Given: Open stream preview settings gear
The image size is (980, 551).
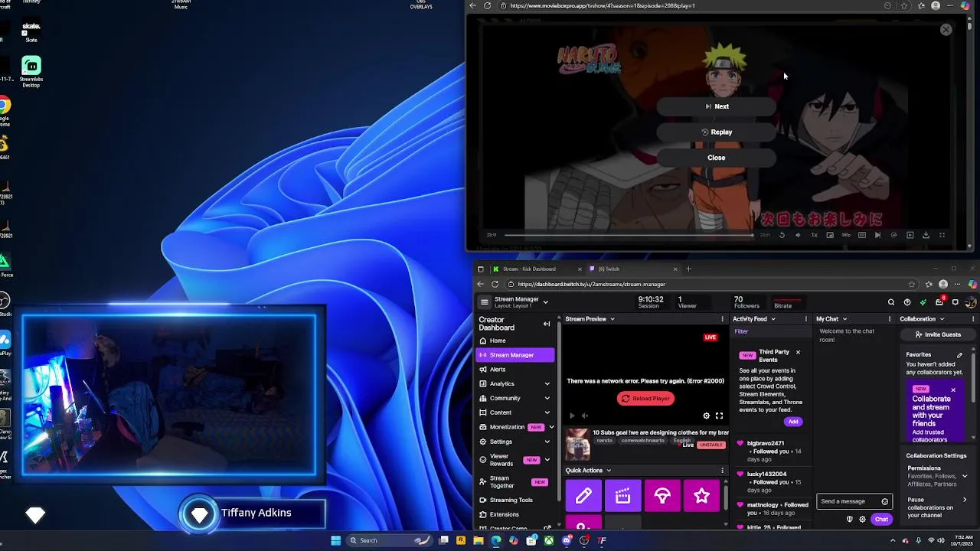Looking at the screenshot, I should (x=707, y=416).
